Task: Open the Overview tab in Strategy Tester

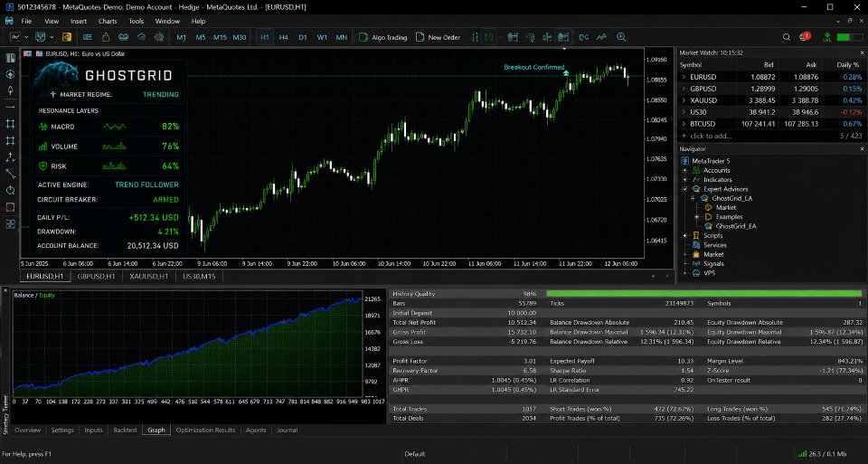Action: (x=28, y=430)
